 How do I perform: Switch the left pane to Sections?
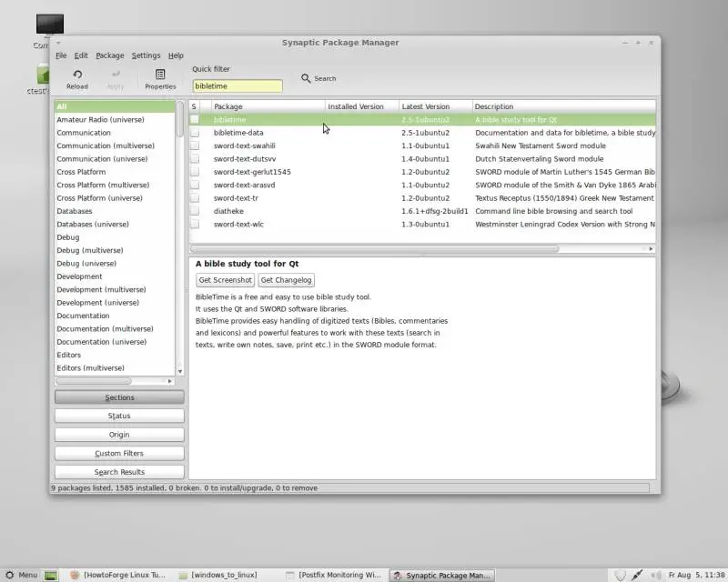119,397
